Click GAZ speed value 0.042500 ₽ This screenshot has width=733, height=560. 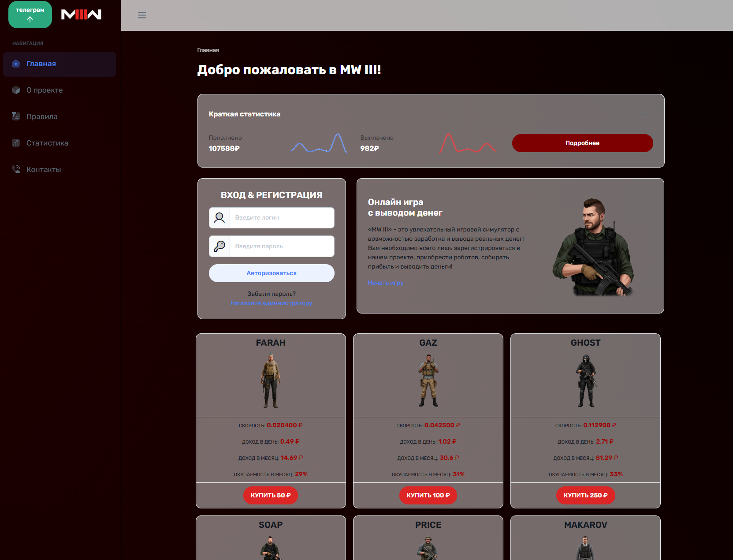coord(442,425)
